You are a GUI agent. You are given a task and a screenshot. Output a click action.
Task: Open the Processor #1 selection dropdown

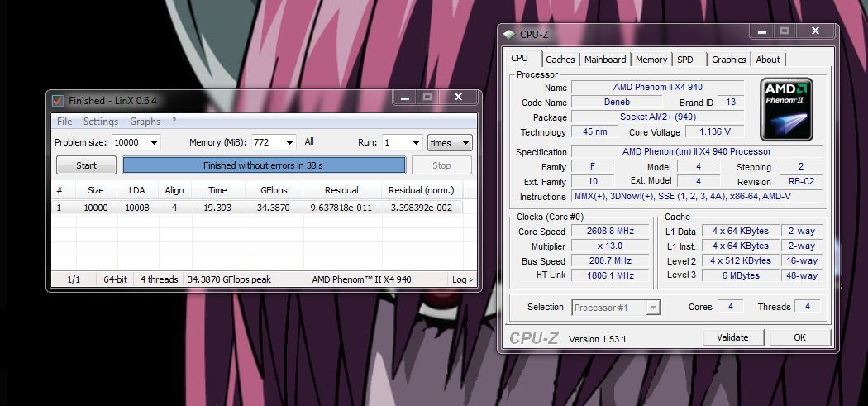[616, 308]
